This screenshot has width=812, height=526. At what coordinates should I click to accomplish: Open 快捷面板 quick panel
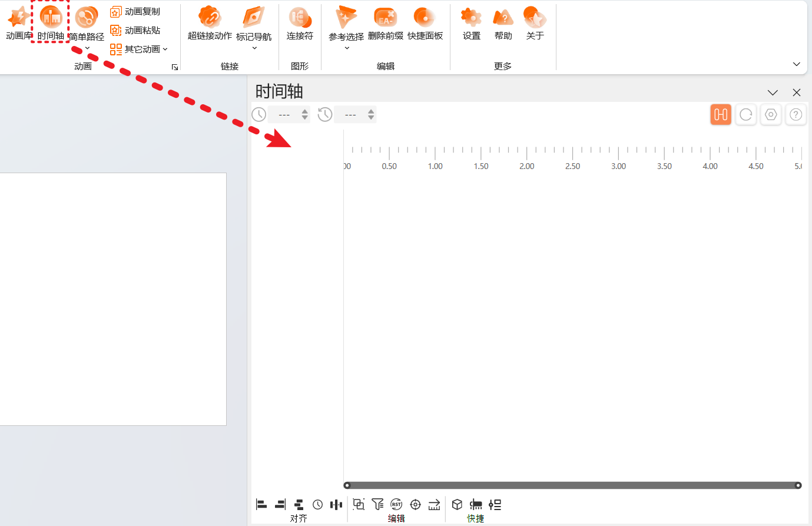pos(425,22)
